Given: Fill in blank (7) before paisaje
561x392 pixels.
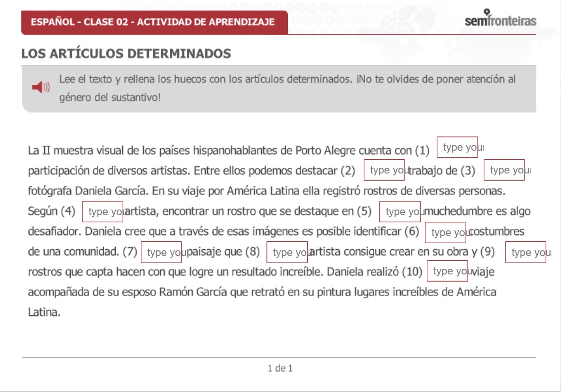Looking at the screenshot, I should point(161,252).
